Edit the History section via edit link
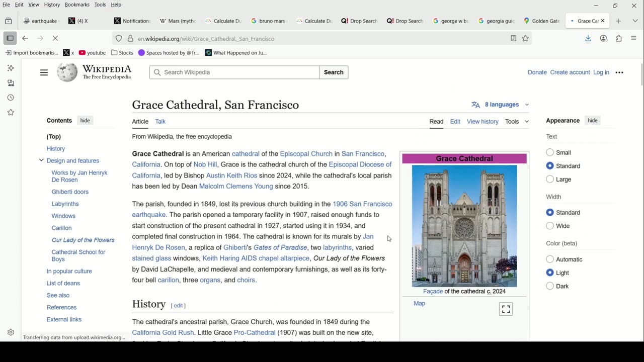Viewport: 644px width, 362px height. point(178,306)
